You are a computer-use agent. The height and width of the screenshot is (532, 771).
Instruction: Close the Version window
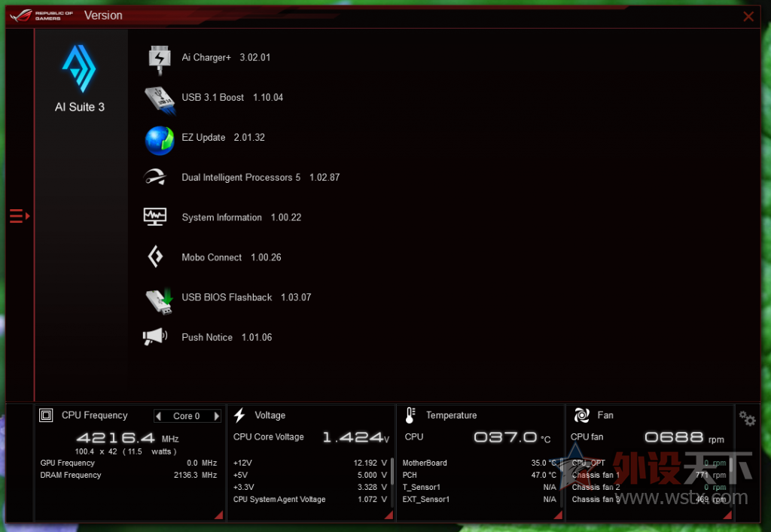point(748,17)
